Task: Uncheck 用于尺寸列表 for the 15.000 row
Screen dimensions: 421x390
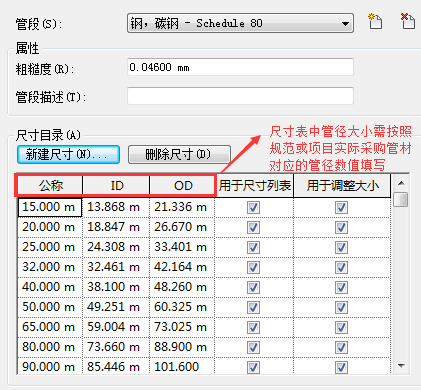Action: click(253, 207)
